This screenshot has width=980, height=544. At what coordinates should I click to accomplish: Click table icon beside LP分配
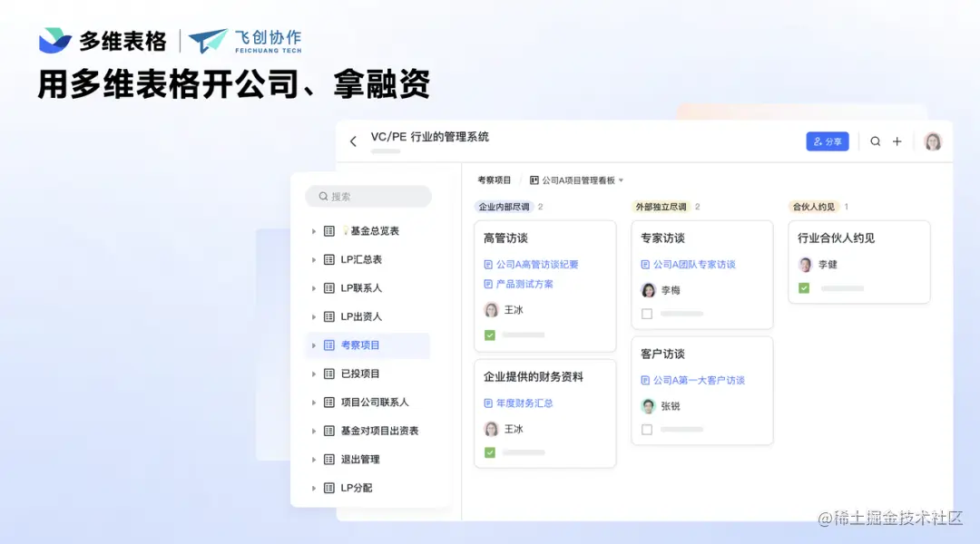329,489
